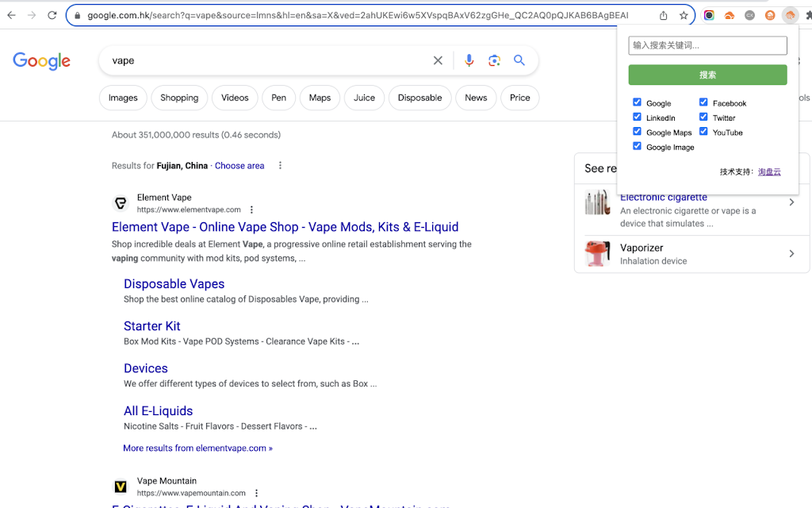Select the News filter chip
This screenshot has height=508, width=812.
tap(476, 98)
